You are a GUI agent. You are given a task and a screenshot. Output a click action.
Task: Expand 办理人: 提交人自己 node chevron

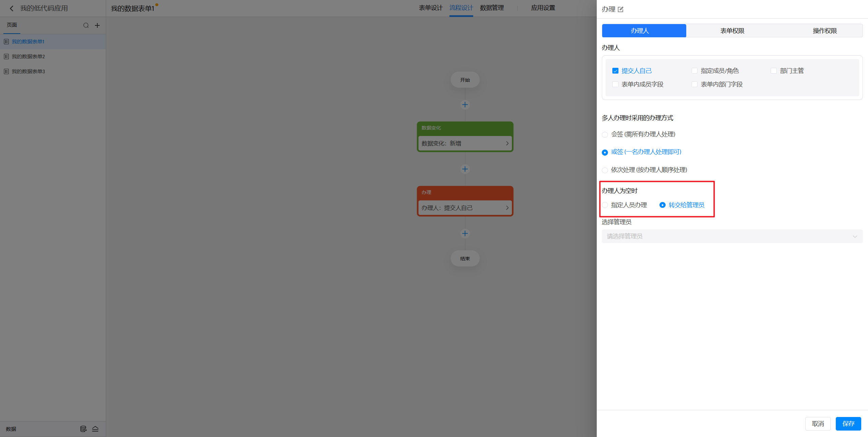[507, 208]
